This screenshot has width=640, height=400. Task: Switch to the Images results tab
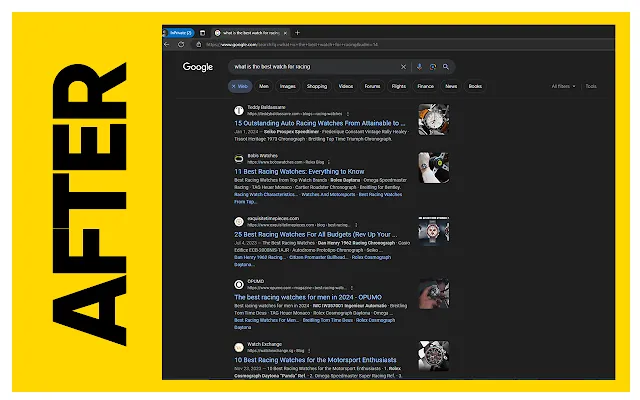point(288,86)
